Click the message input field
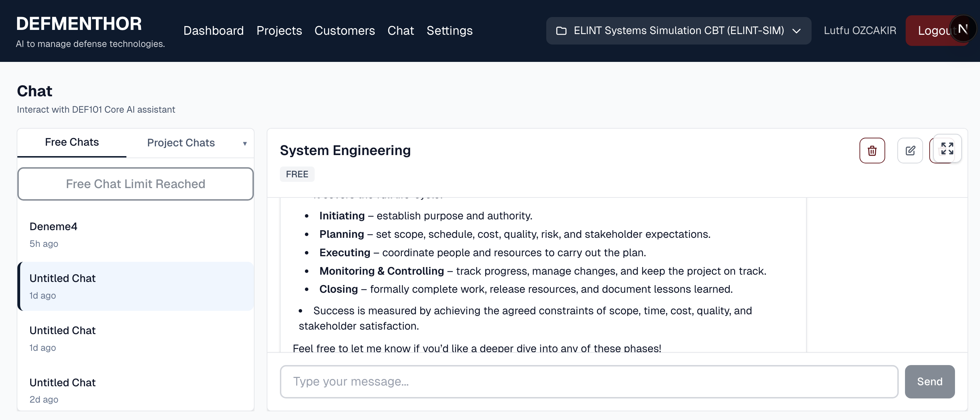980x420 pixels. pos(589,381)
